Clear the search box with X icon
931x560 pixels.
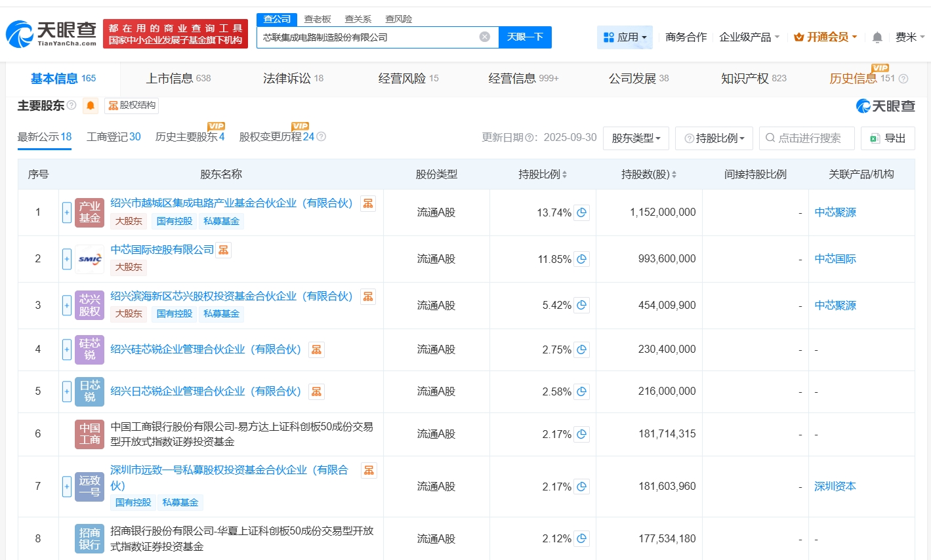(x=485, y=37)
